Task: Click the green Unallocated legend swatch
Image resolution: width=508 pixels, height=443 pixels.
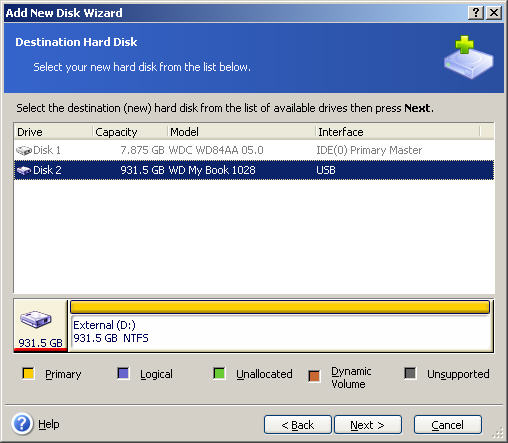Action: coord(219,373)
